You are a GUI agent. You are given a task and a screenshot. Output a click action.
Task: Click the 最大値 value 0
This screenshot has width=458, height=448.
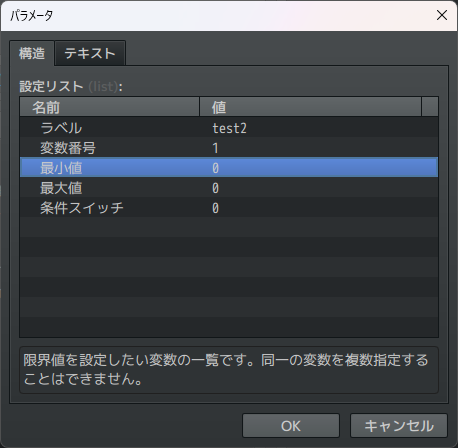(215, 188)
